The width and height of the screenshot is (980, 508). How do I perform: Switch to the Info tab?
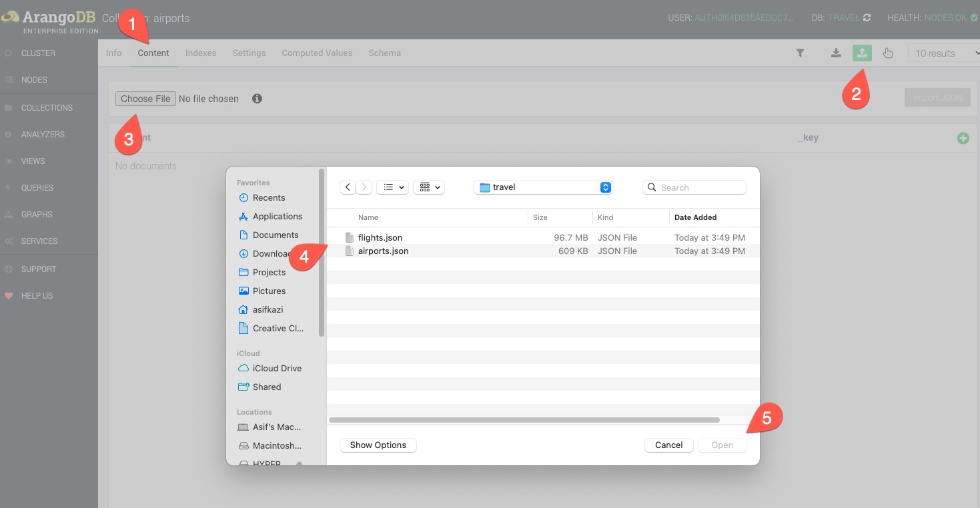pos(114,53)
